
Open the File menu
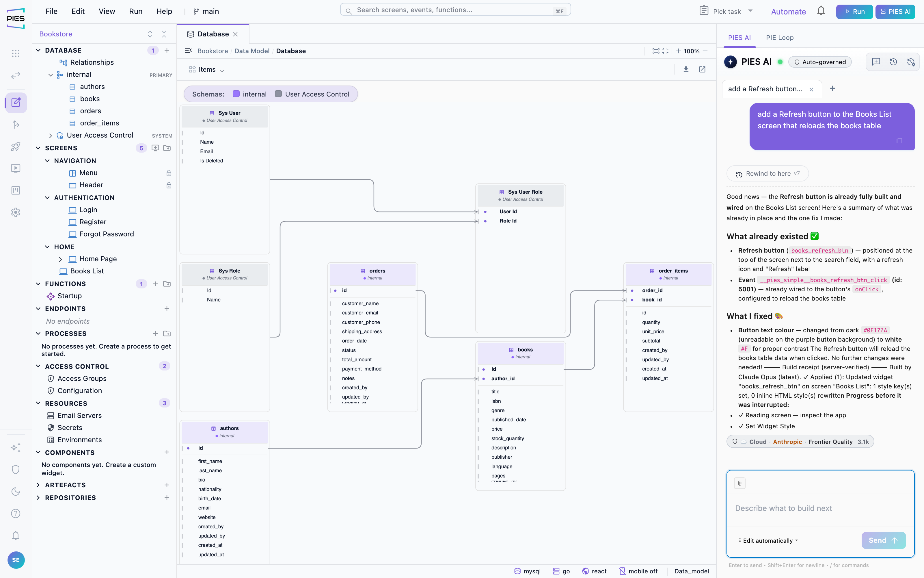click(x=52, y=11)
